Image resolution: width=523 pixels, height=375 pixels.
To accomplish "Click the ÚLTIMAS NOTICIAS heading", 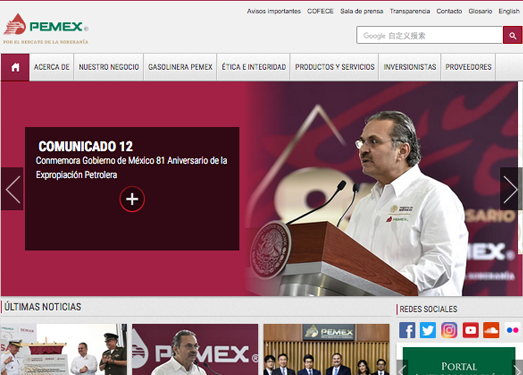I will point(43,307).
